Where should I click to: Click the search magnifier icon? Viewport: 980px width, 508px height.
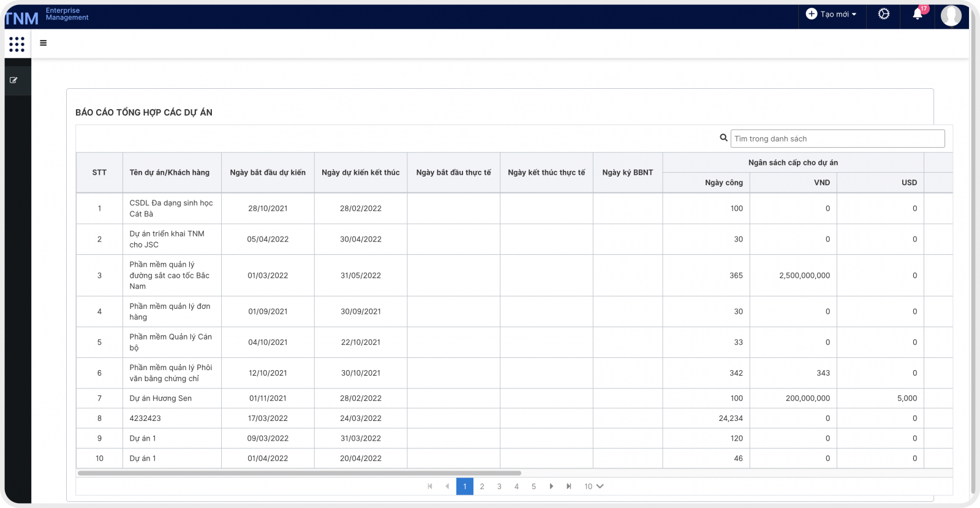[x=723, y=138]
